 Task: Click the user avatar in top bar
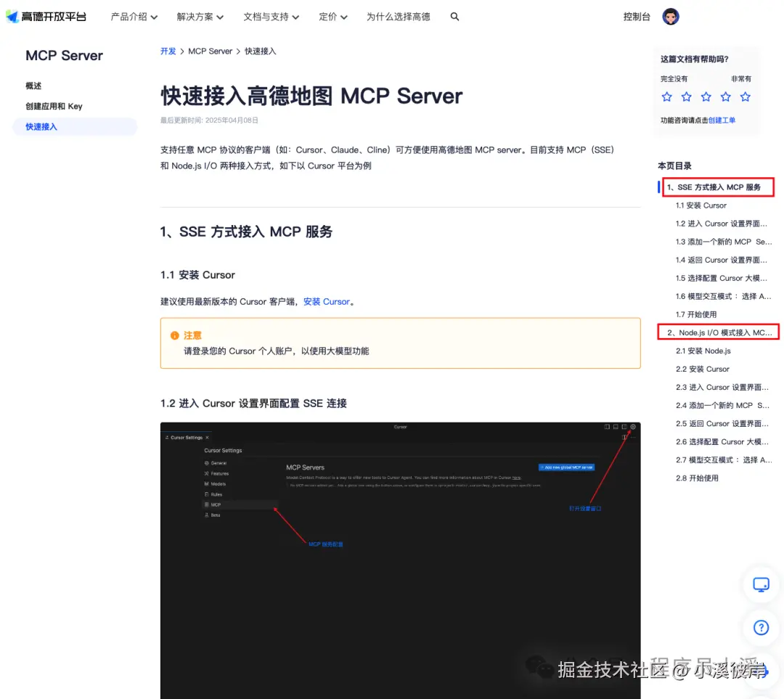pyautogui.click(x=670, y=16)
